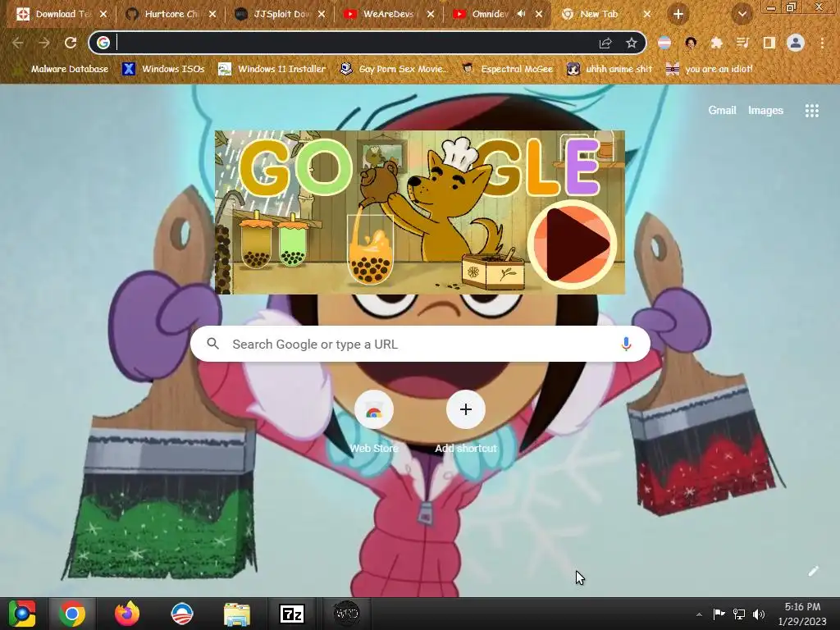Open the cartoon face extension icon
840x630 pixels.
691,43
